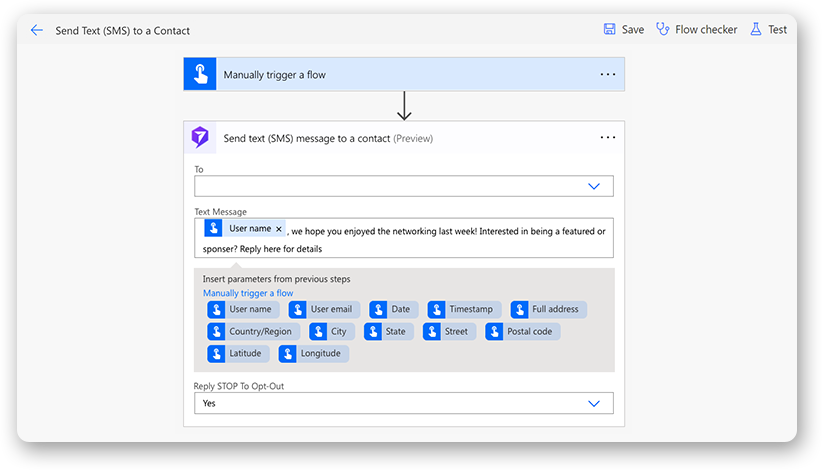Expand the Reply STOP To Opt-Out dropdown
Viewport: 822px width, 470px height.
click(593, 404)
